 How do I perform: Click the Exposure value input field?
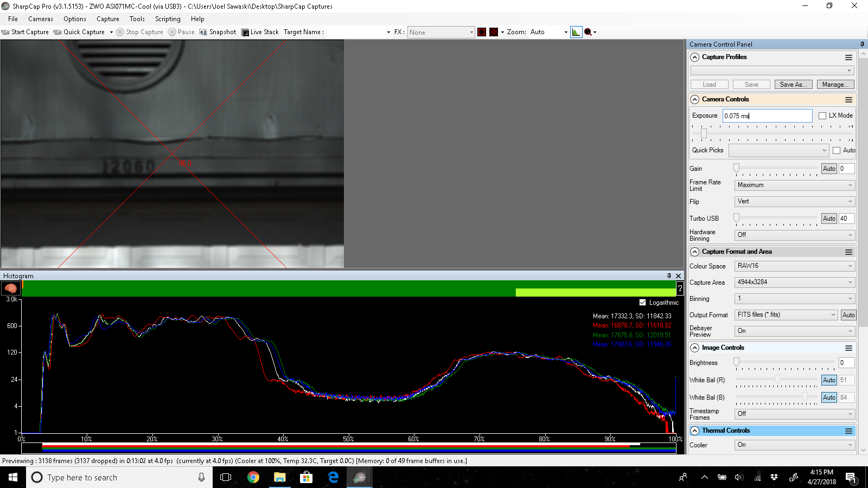767,115
